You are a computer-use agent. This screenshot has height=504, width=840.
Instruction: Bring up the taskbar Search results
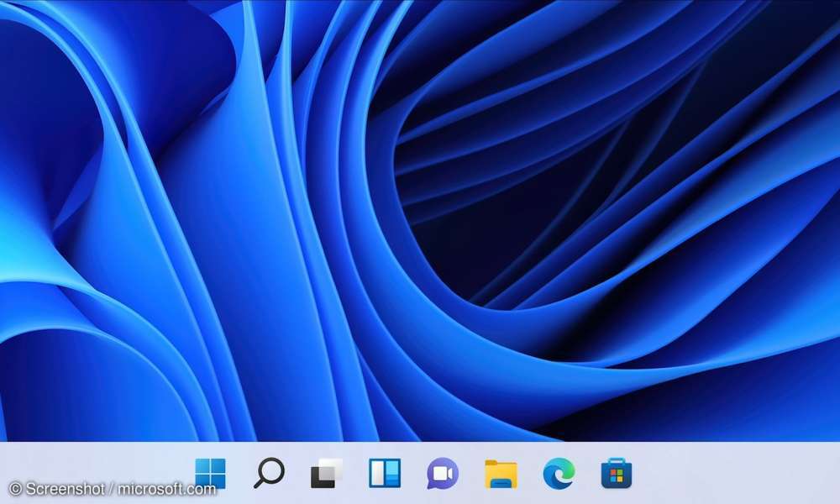(x=269, y=475)
